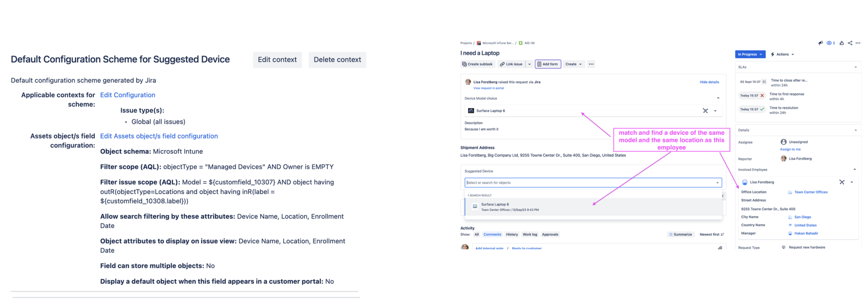Viewport: 868px width, 308px height.
Task: Collapse the Details panel
Action: (x=856, y=130)
